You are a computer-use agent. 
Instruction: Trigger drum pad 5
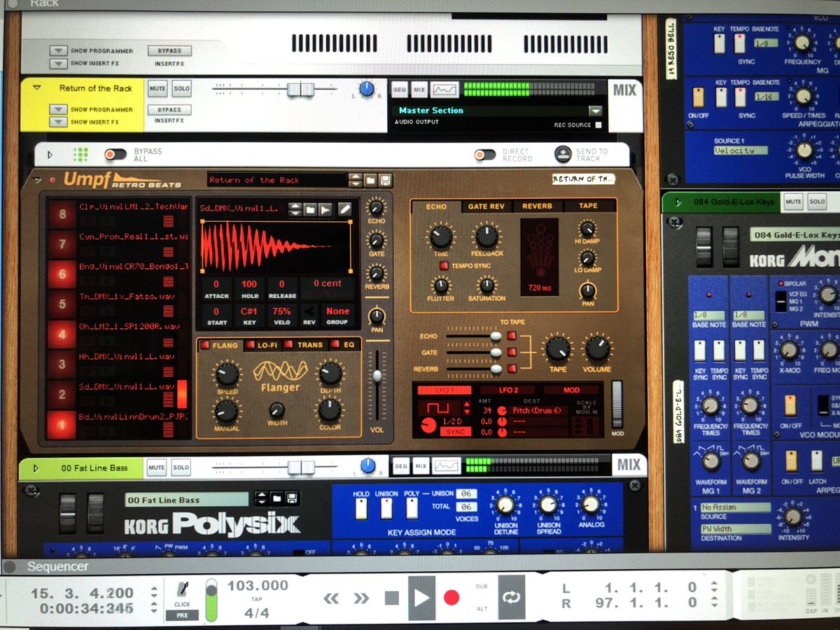pyautogui.click(x=62, y=304)
